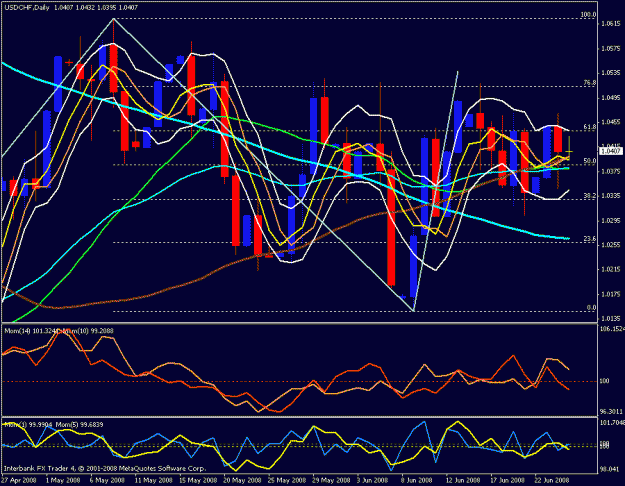
Task: Click price axis value 1.0215
Action: click(x=611, y=270)
